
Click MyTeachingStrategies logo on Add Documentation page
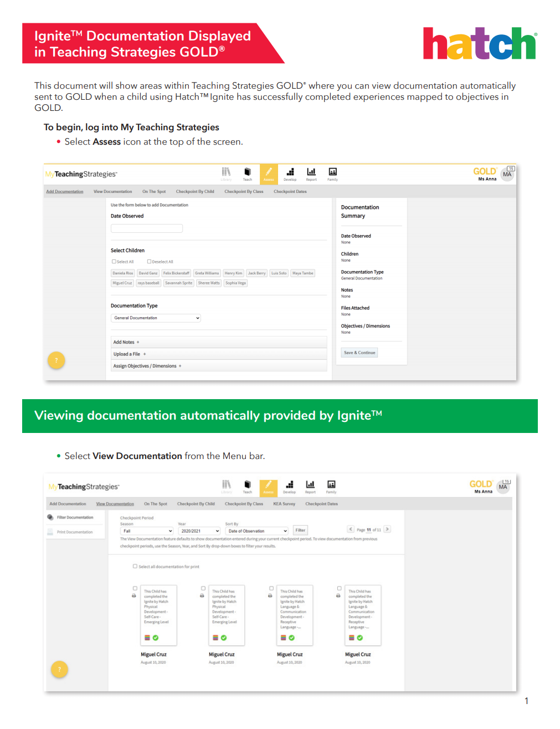[81, 174]
